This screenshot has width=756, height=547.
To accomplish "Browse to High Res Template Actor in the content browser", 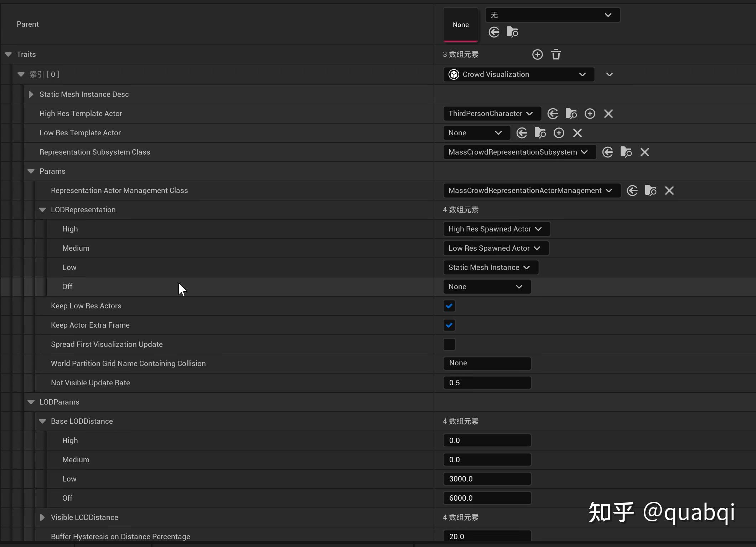I will coord(571,114).
